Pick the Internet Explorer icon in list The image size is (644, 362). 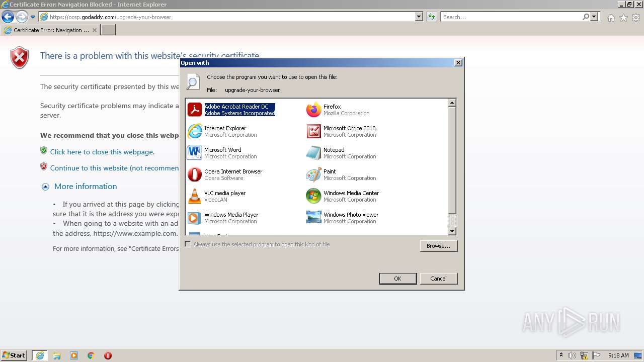(195, 131)
